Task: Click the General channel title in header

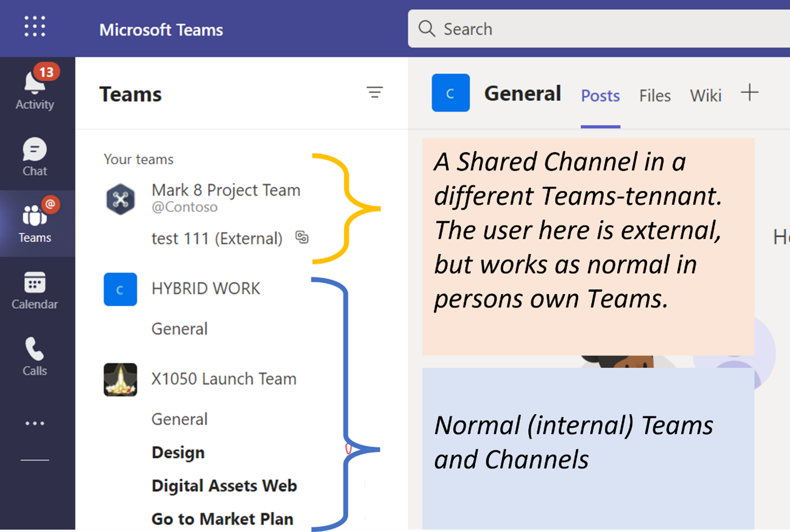Action: point(522,93)
